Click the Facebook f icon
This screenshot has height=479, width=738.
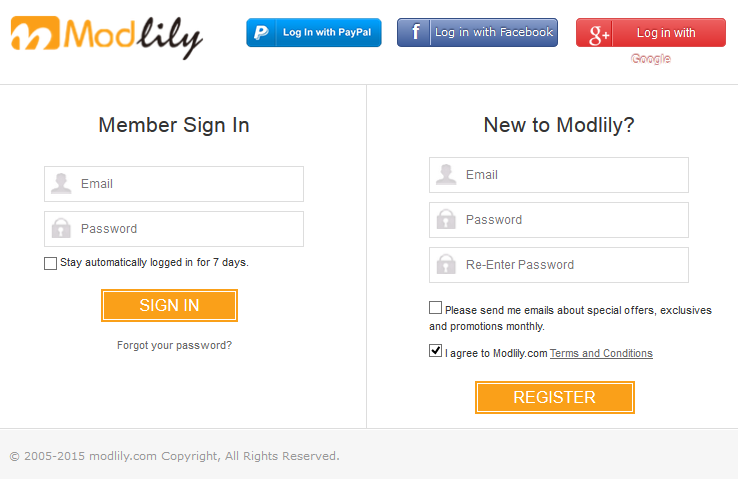[414, 33]
